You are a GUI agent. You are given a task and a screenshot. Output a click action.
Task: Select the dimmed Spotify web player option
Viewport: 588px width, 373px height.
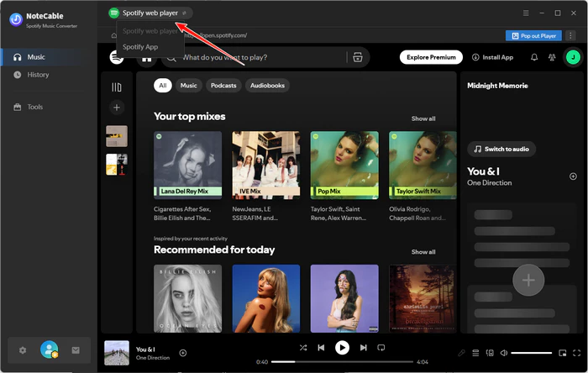tap(150, 31)
